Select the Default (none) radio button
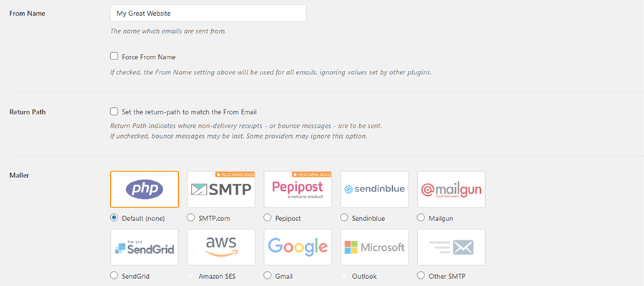Image resolution: width=644 pixels, height=286 pixels. 114,217
